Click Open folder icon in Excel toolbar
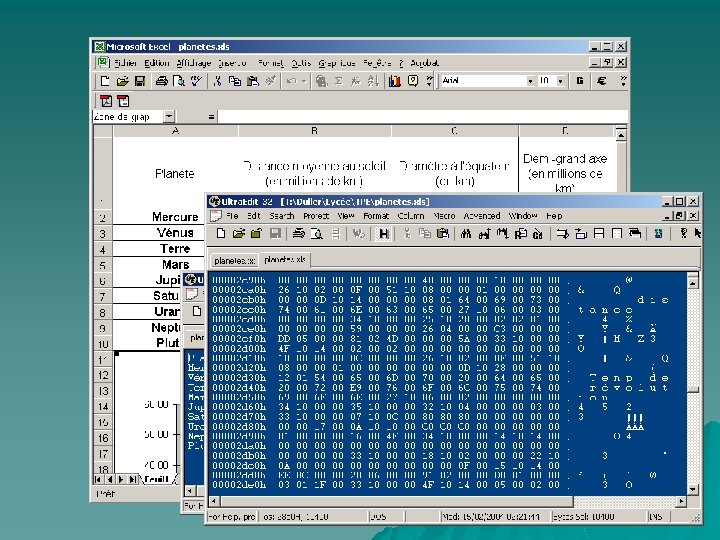 [122, 81]
